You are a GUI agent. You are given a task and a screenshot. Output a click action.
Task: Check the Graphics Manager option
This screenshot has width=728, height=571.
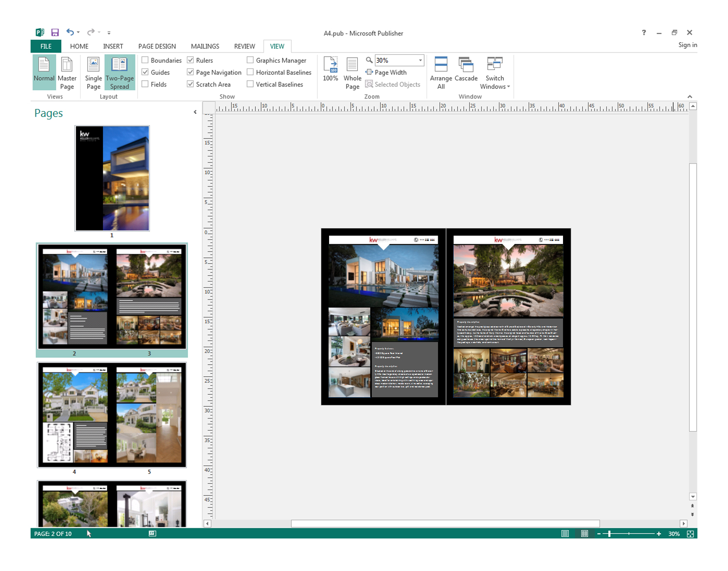click(250, 60)
